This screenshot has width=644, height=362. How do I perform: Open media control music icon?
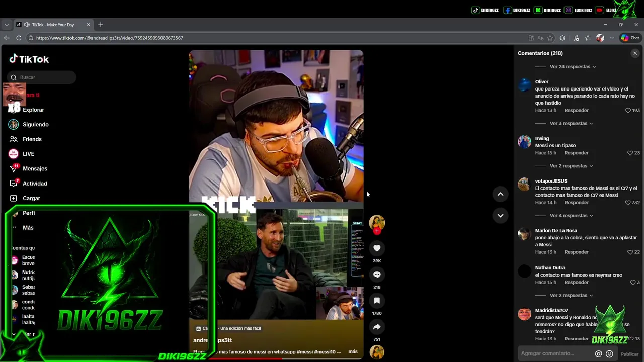576,38
